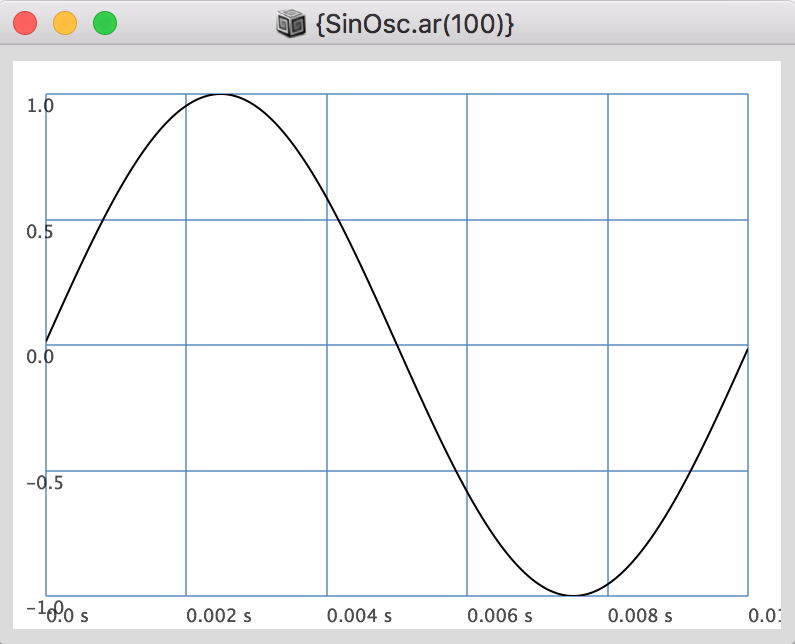Click the 0.0 label on vertical axis
Screen dimensions: 795x644
[40, 357]
